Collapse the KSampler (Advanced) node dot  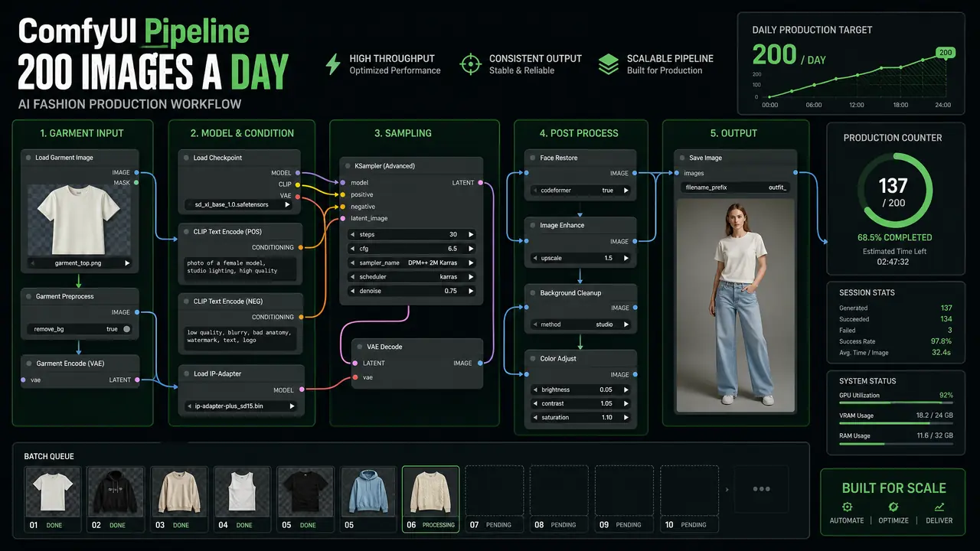coord(348,166)
